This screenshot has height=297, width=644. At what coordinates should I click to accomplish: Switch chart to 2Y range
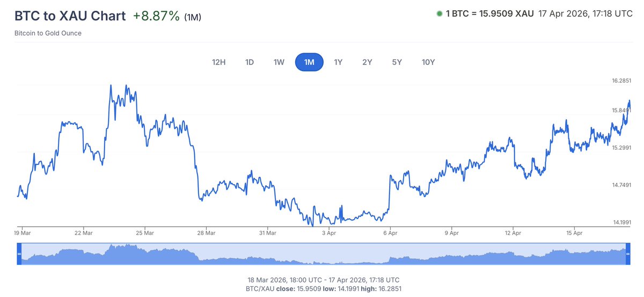pos(367,62)
